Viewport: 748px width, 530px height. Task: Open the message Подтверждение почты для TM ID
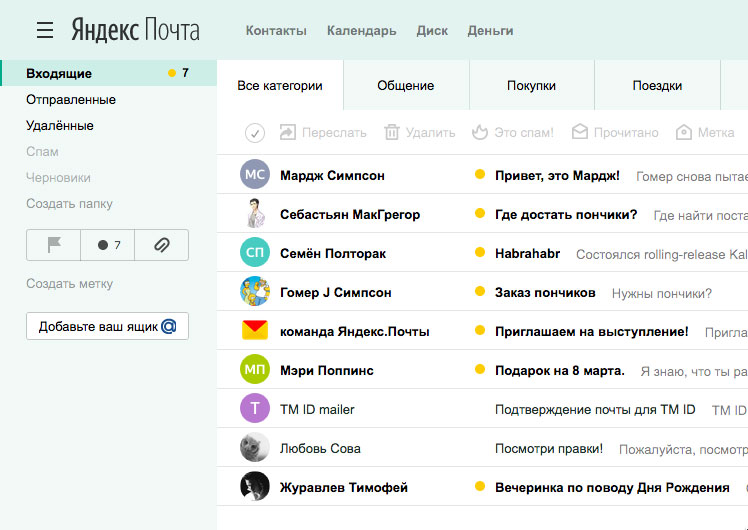click(x=595, y=409)
